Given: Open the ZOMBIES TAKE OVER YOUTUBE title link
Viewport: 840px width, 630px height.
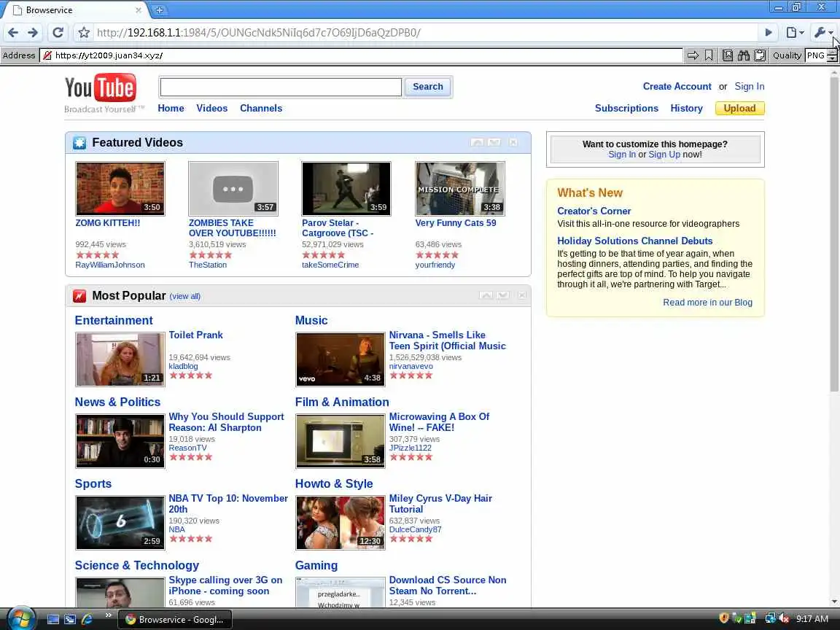Looking at the screenshot, I should (233, 227).
